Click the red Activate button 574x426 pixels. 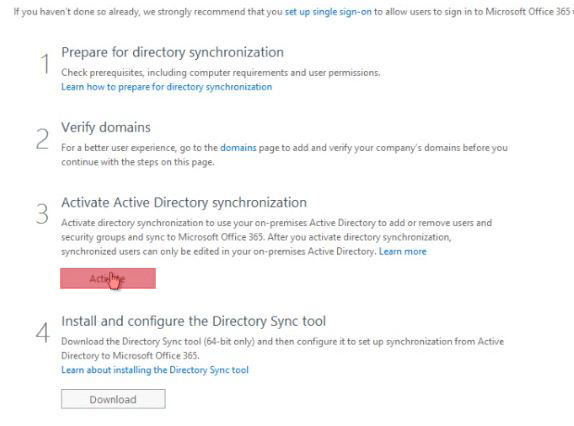point(108,279)
